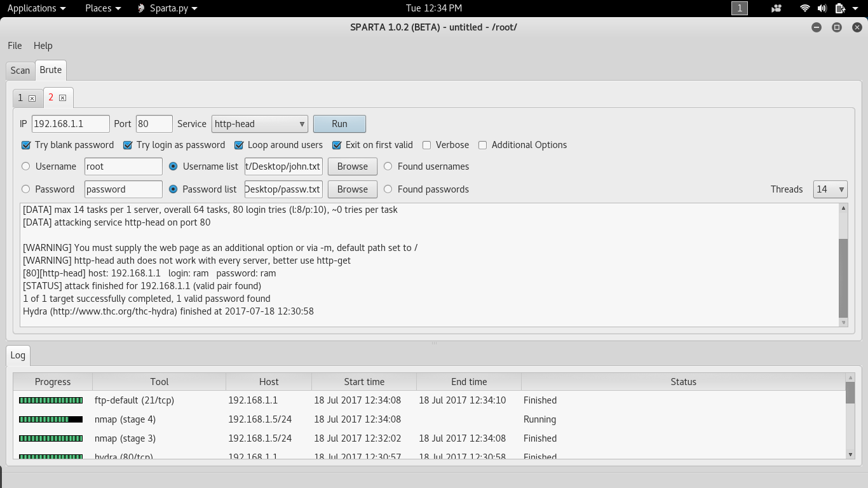Open the Help menu

pos(43,46)
